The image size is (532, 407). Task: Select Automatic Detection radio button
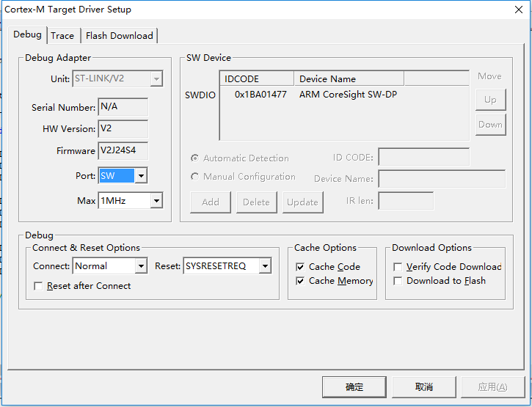(194, 158)
